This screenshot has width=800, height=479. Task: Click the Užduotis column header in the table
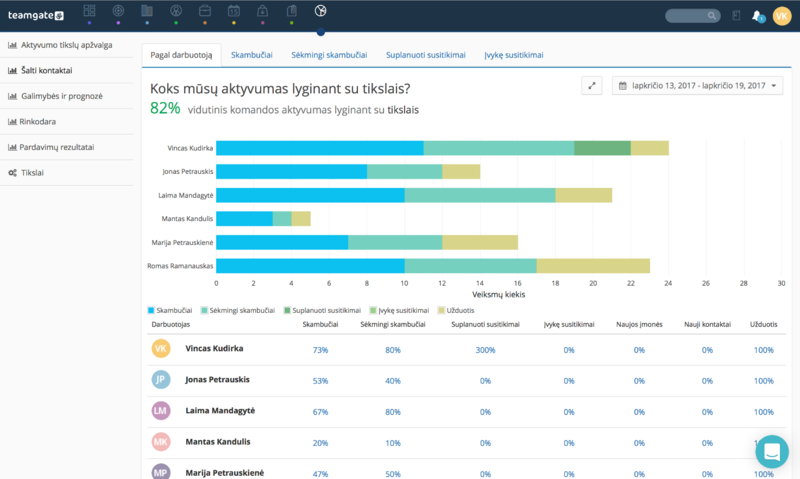pyautogui.click(x=764, y=324)
